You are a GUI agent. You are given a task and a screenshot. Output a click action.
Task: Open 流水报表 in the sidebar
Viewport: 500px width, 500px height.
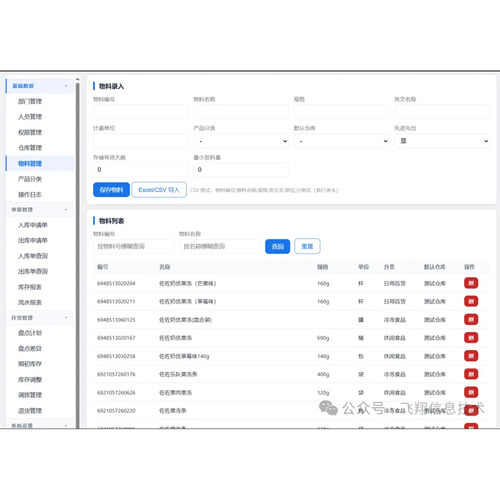[x=30, y=302]
